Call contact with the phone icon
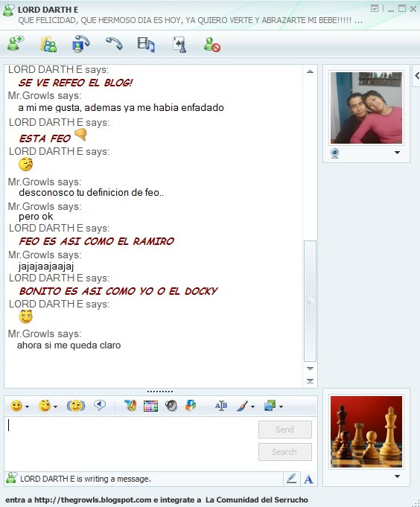The width and height of the screenshot is (420, 507). pyautogui.click(x=114, y=44)
